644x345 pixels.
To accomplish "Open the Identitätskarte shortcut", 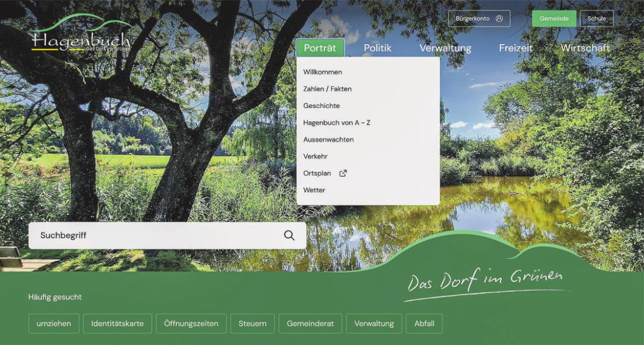I will [117, 324].
